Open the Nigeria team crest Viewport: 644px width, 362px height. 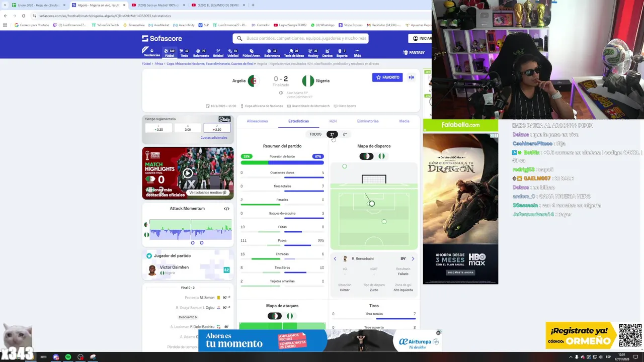pyautogui.click(x=308, y=80)
